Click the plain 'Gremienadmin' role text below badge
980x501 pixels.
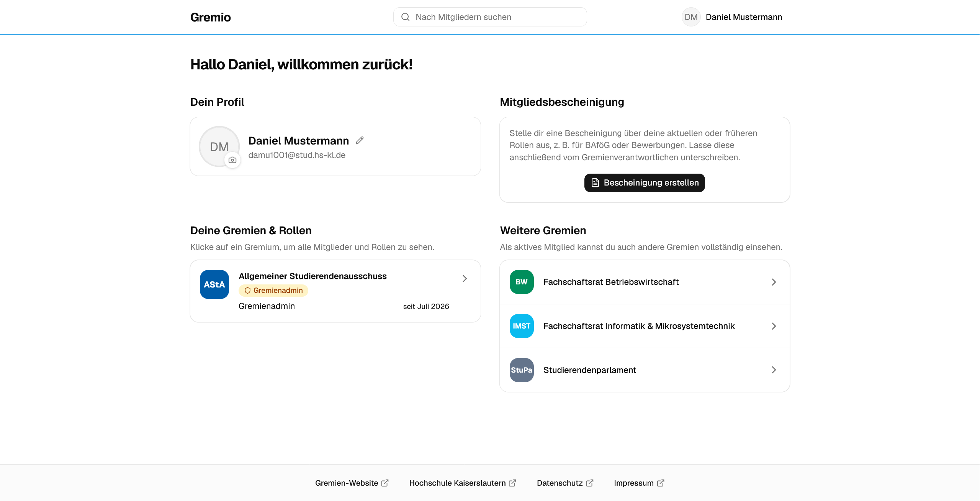click(x=267, y=306)
